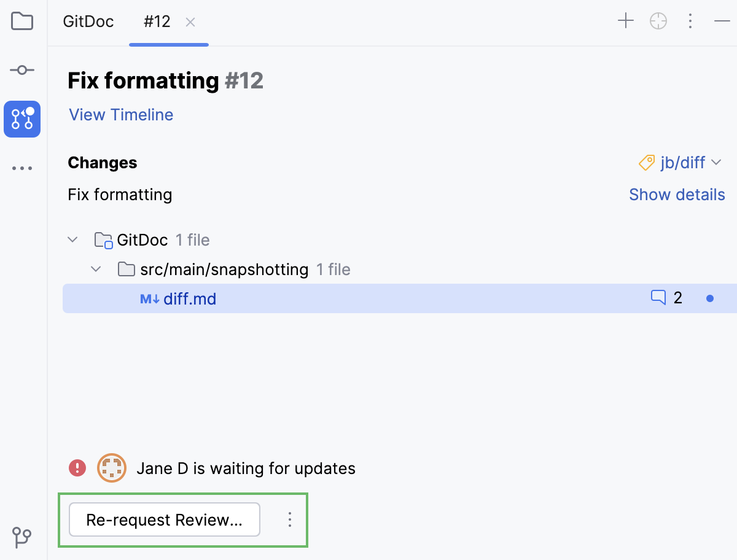
Task: Switch to the GitDoc tab
Action: coord(88,21)
